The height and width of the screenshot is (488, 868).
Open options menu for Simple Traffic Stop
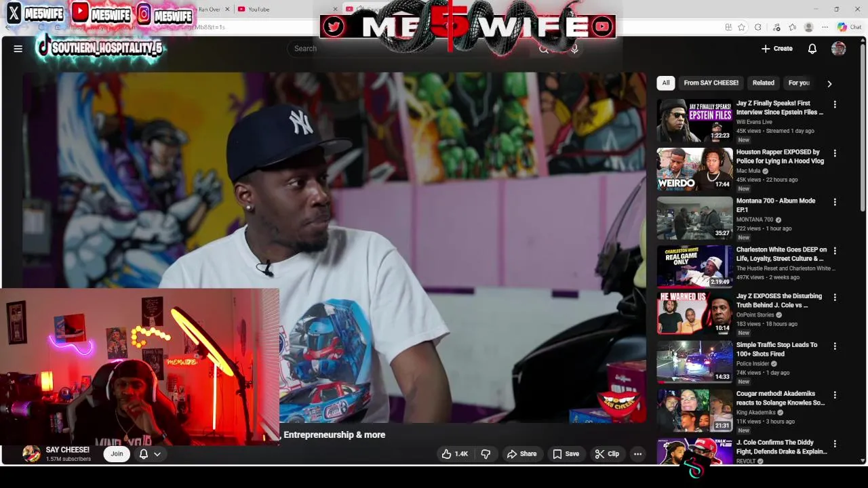(x=835, y=347)
